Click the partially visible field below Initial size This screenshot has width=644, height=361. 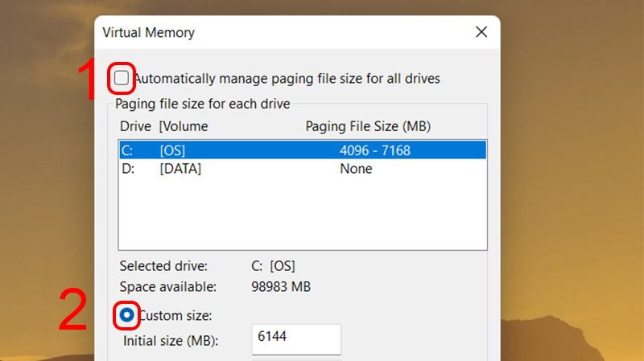coord(297,359)
